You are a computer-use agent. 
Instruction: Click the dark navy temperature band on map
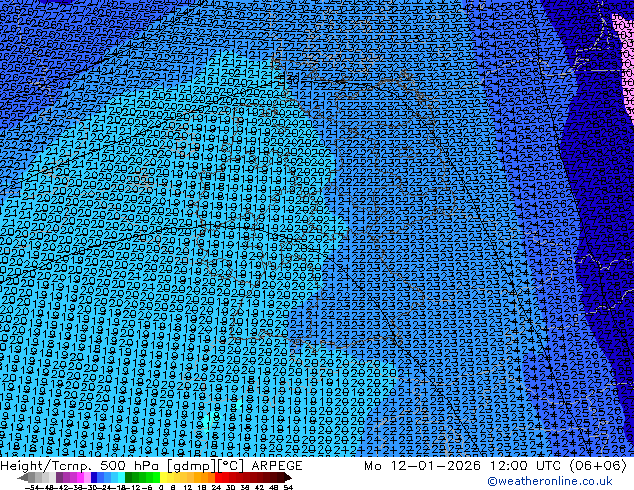click(595, 200)
